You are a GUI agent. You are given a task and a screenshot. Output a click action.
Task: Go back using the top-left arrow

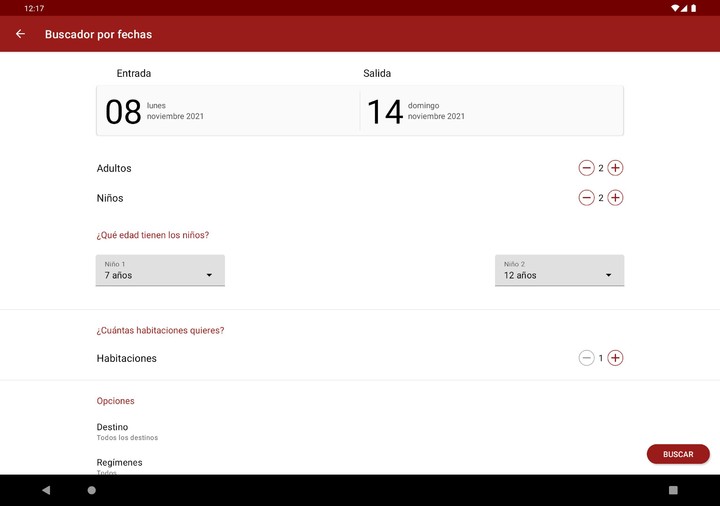(20, 34)
